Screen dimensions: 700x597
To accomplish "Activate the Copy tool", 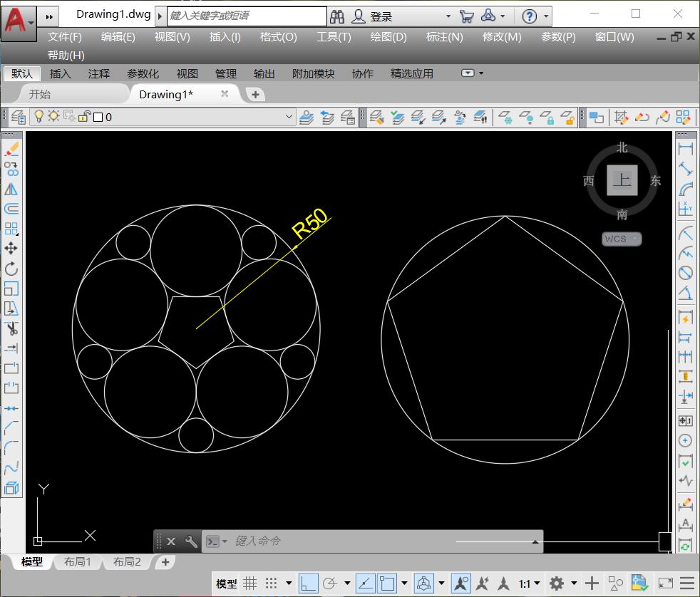I will (x=13, y=169).
